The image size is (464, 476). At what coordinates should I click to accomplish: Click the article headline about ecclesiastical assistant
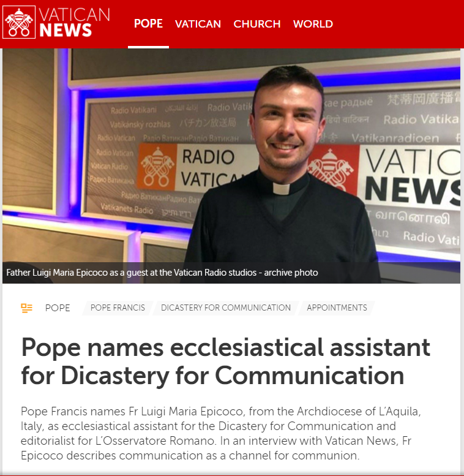coord(226,361)
